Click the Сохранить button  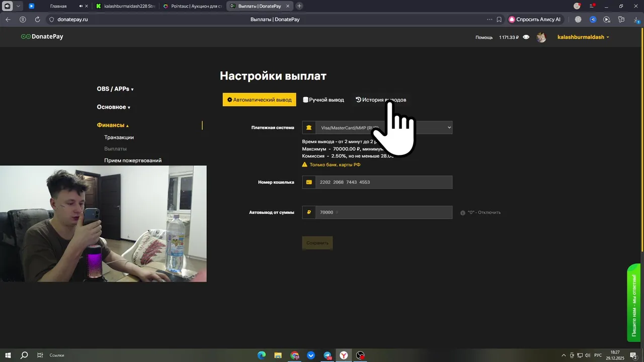pos(317,243)
